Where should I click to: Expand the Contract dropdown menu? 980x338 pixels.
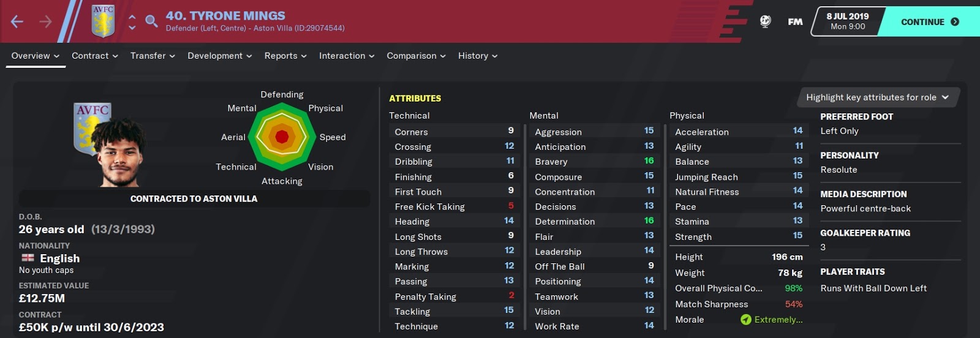tap(95, 56)
